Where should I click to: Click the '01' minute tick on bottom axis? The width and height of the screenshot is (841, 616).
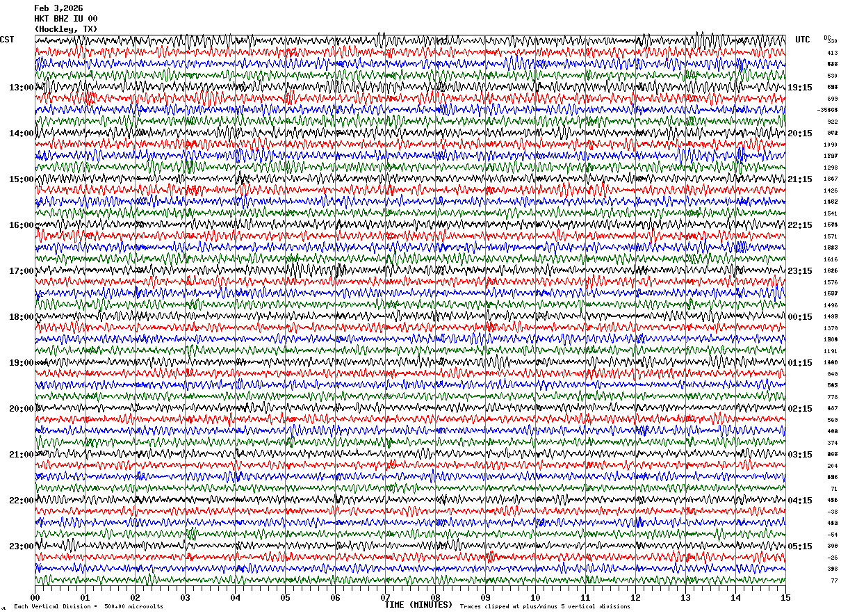[x=85, y=597]
